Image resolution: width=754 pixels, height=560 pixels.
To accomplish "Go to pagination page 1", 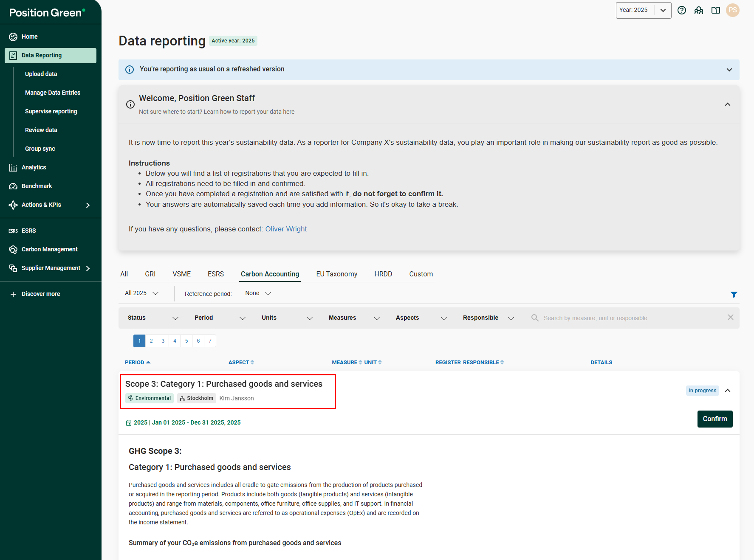I will [139, 341].
